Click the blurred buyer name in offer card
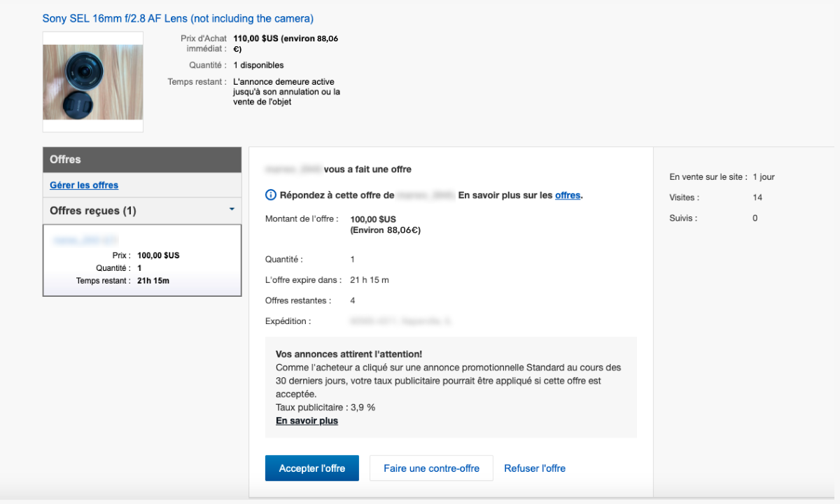 (x=84, y=240)
